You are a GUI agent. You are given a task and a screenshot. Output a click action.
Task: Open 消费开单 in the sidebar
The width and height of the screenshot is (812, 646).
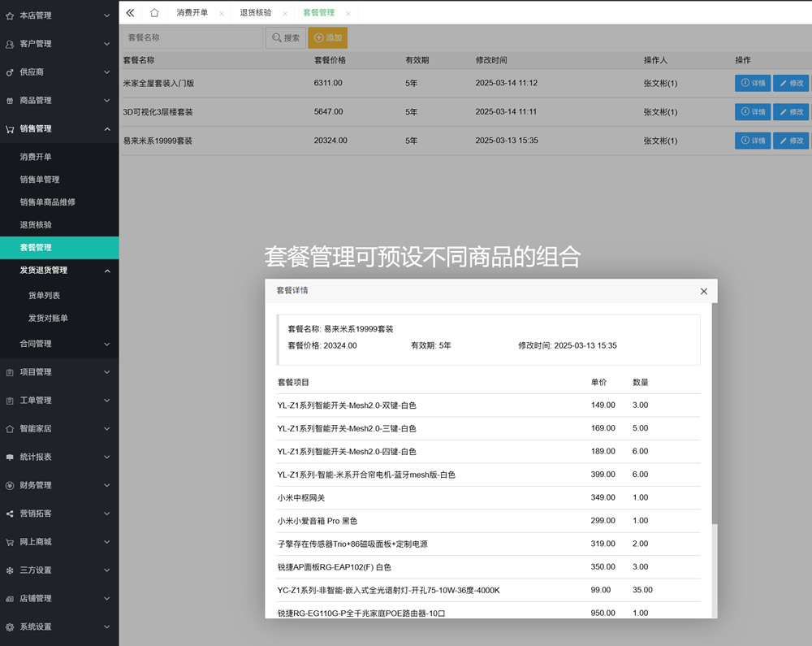pos(36,157)
